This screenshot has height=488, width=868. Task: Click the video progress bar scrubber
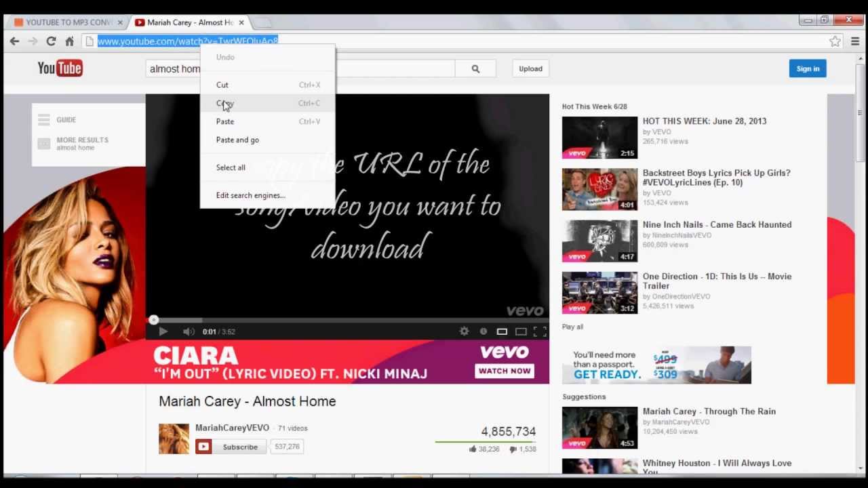tap(154, 320)
